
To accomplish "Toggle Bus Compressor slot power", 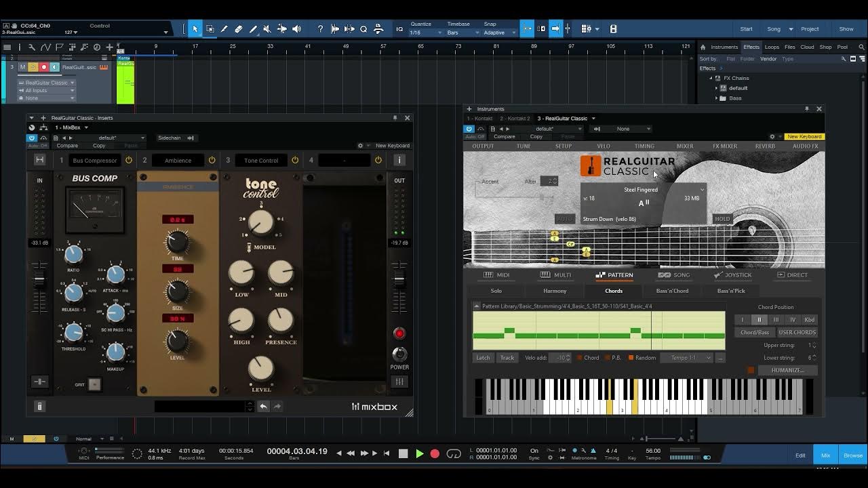I will [x=128, y=160].
